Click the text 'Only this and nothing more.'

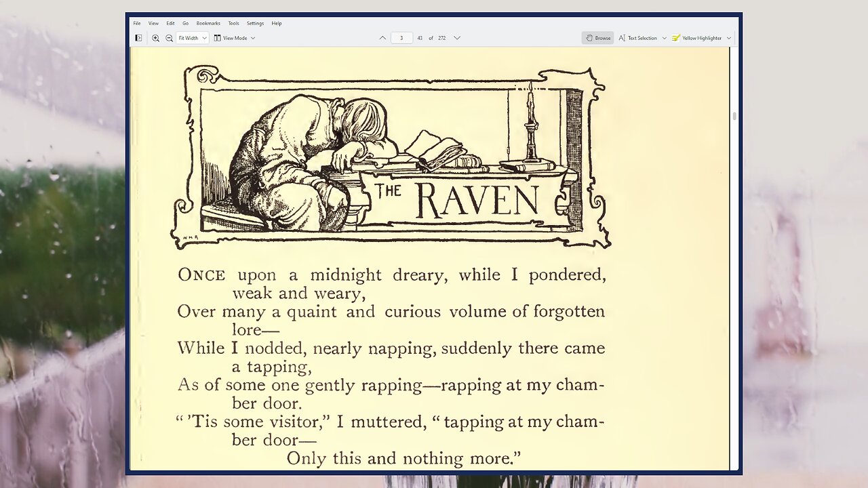pos(403,458)
